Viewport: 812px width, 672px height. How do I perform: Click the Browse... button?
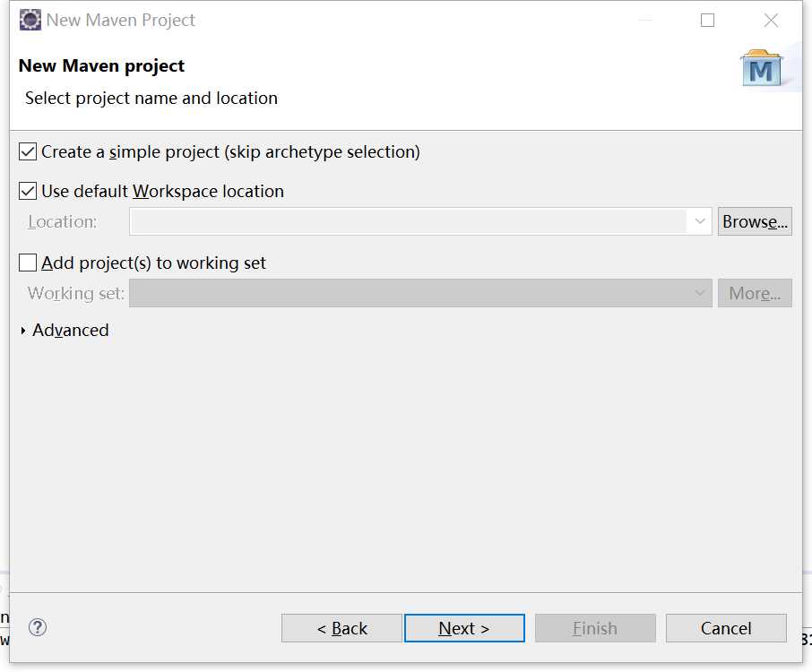755,221
